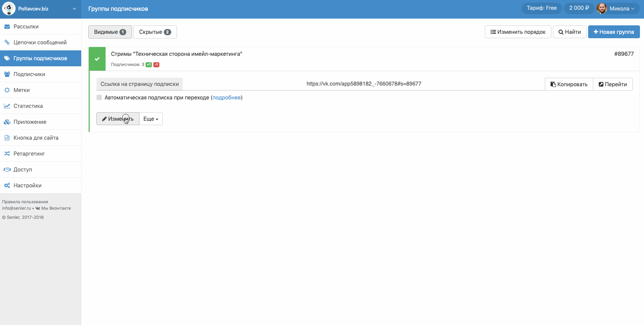Click the subscription page URL field
644x325 pixels.
point(363,84)
